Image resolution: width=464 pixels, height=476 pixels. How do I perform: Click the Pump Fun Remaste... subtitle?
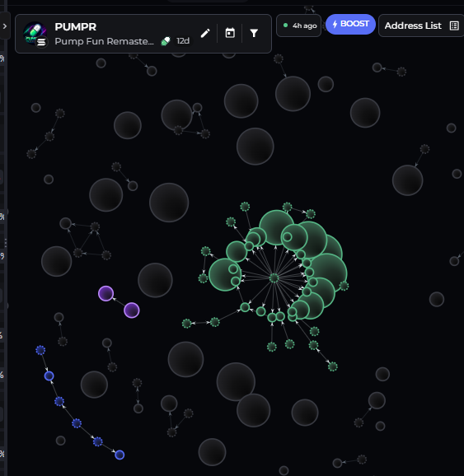coord(104,41)
